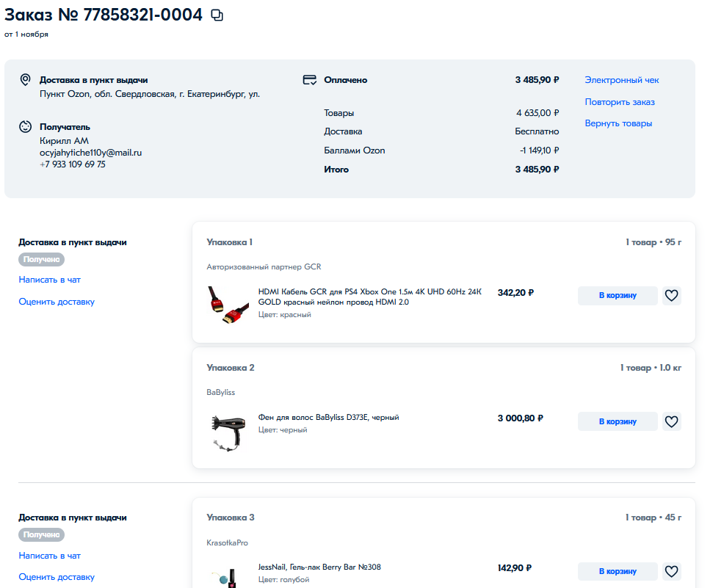Image resolution: width=724 pixels, height=588 pixels.
Task: Click Товары amount 4 635,00 ₽
Action: pyautogui.click(x=537, y=113)
